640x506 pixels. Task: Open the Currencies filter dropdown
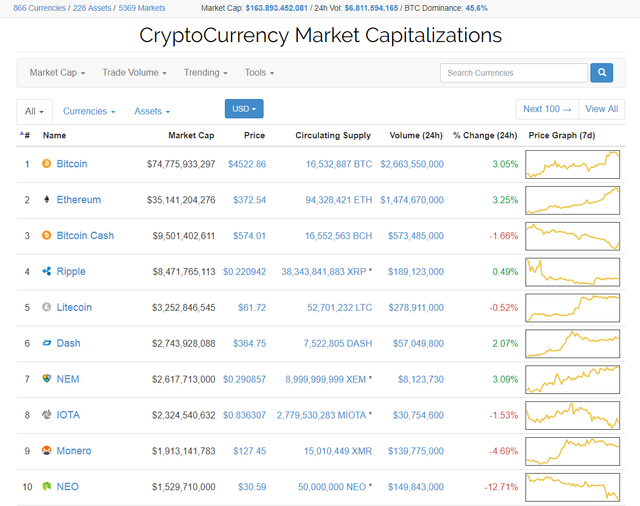89,111
